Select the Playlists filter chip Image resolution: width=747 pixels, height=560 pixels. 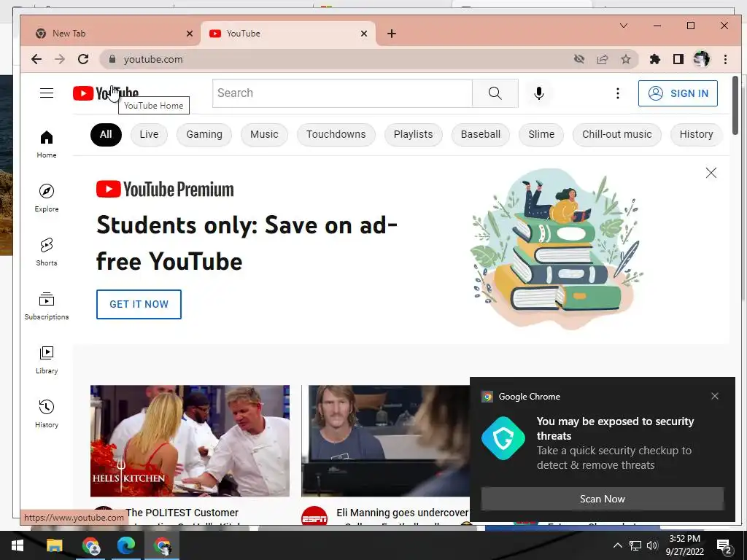point(413,134)
